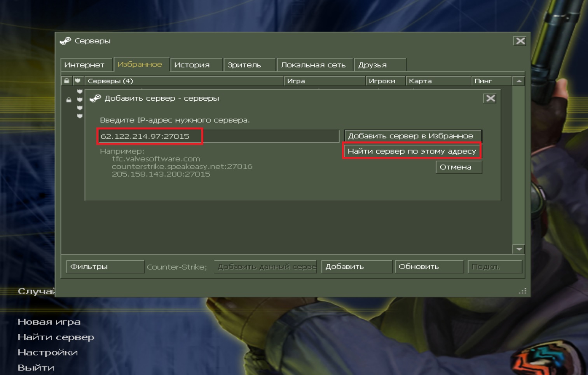Sort the list by Игроки column
Viewport: 588px width, 375px height.
386,81
